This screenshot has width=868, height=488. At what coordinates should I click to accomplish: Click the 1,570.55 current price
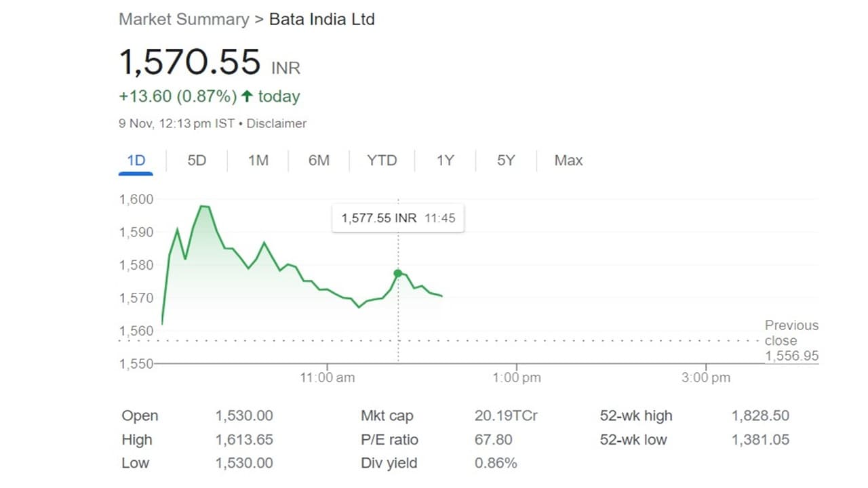tap(190, 62)
